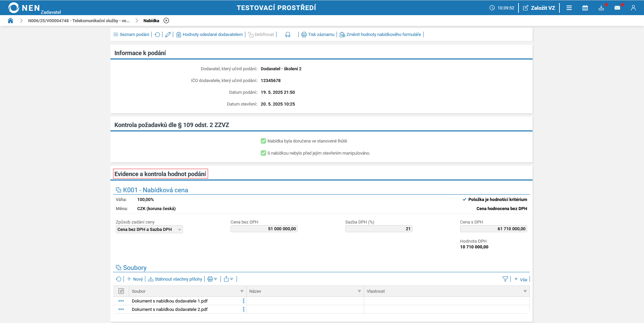This screenshot has height=323, width=644.
Task: Click the home icon in breadcrumb
Action: coord(10,21)
